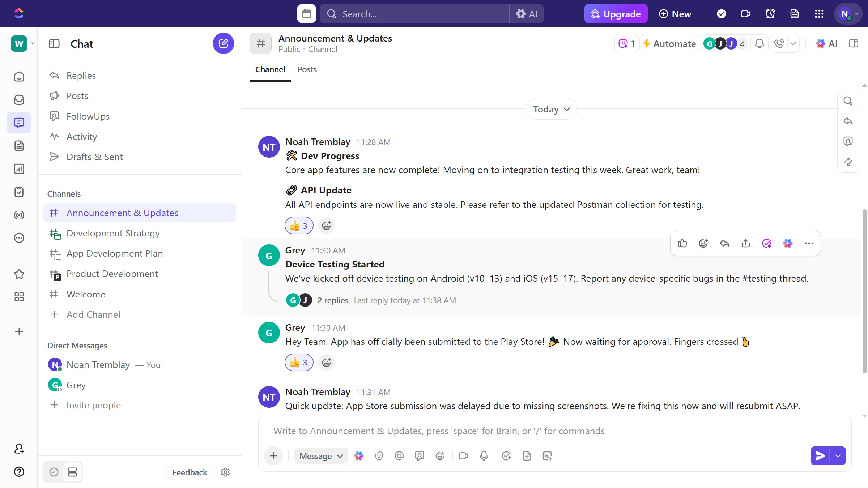Start a call with the phone icon
The height and width of the screenshot is (488, 868).
click(x=778, y=43)
